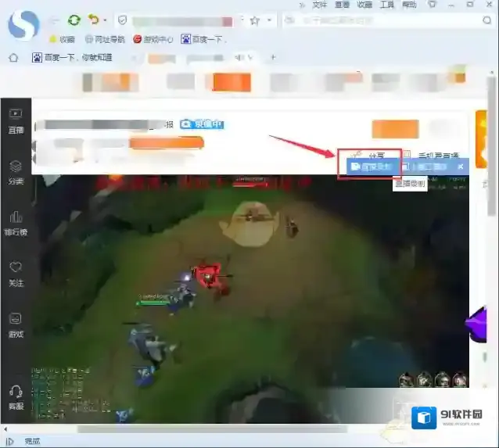Open the 分类 categories sidebar icon
The height and width of the screenshot is (448, 499).
[15, 172]
